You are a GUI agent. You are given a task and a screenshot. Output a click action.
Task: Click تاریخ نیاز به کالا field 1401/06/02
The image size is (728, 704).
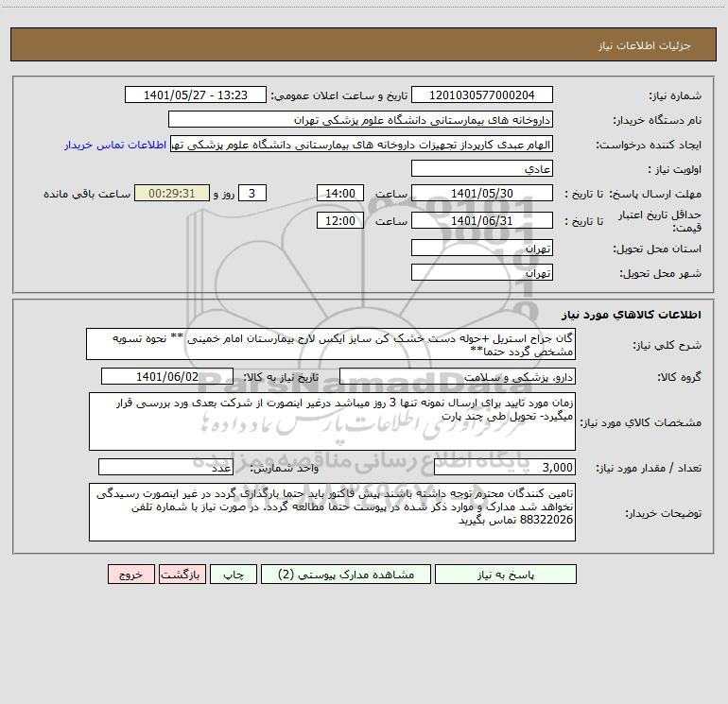pos(167,376)
